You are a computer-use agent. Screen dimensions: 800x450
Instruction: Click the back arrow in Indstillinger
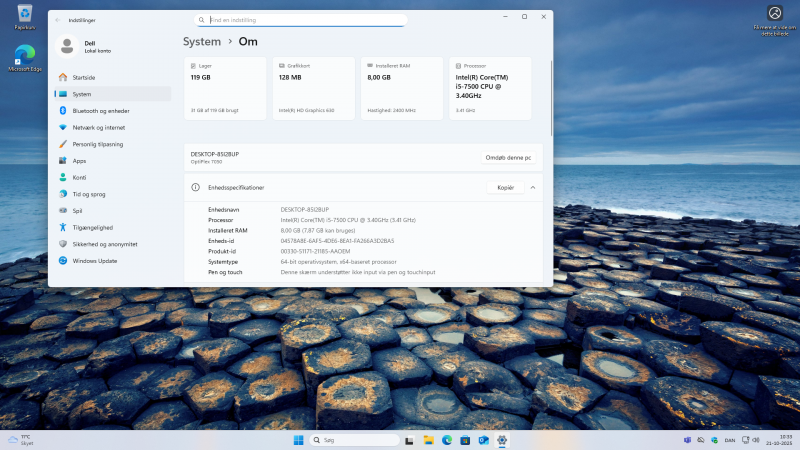pos(57,19)
